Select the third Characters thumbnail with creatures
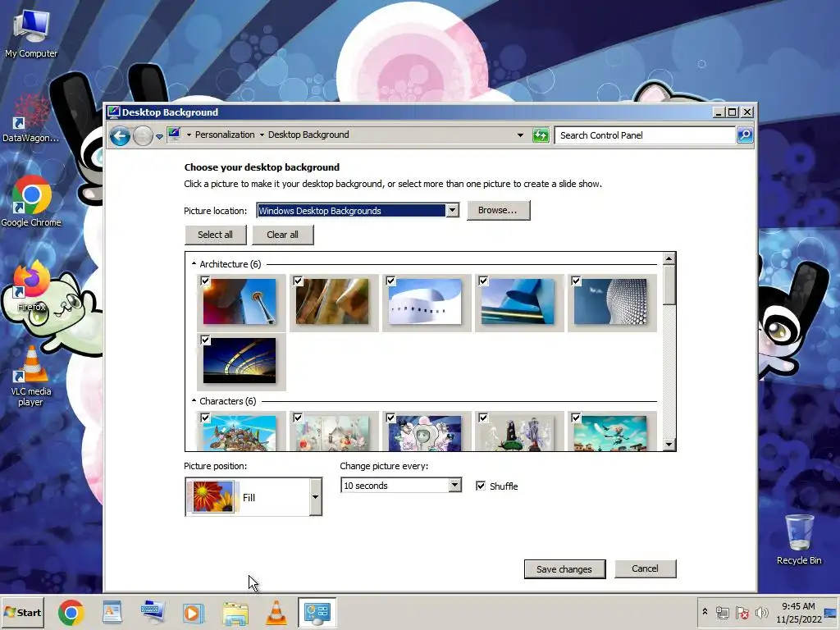The image size is (840, 630). 425,433
